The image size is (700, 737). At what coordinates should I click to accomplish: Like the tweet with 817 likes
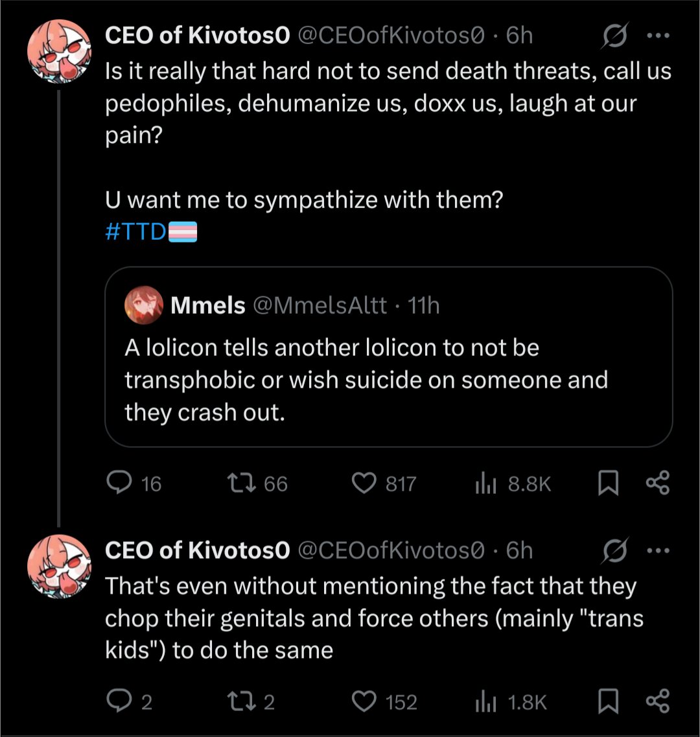coord(364,484)
